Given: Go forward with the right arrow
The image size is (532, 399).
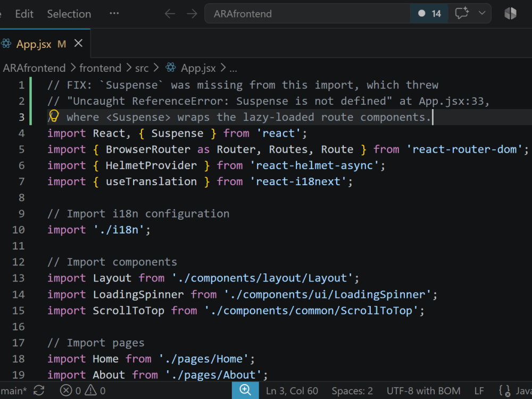Looking at the screenshot, I should (192, 14).
